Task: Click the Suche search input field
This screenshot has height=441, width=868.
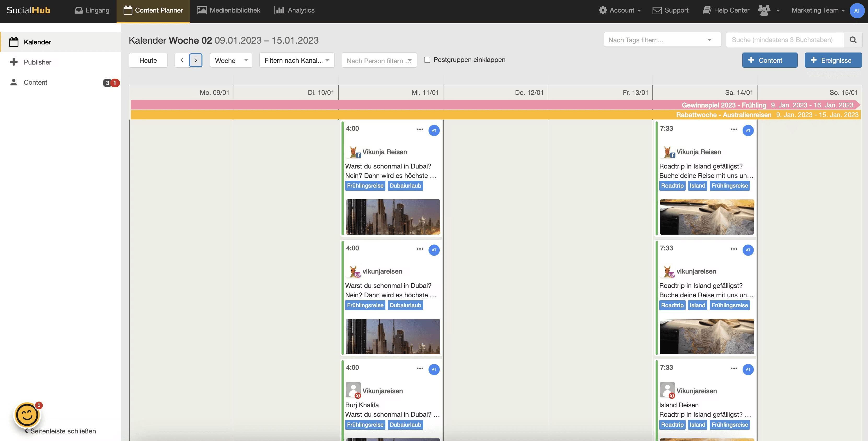Action: click(x=784, y=40)
